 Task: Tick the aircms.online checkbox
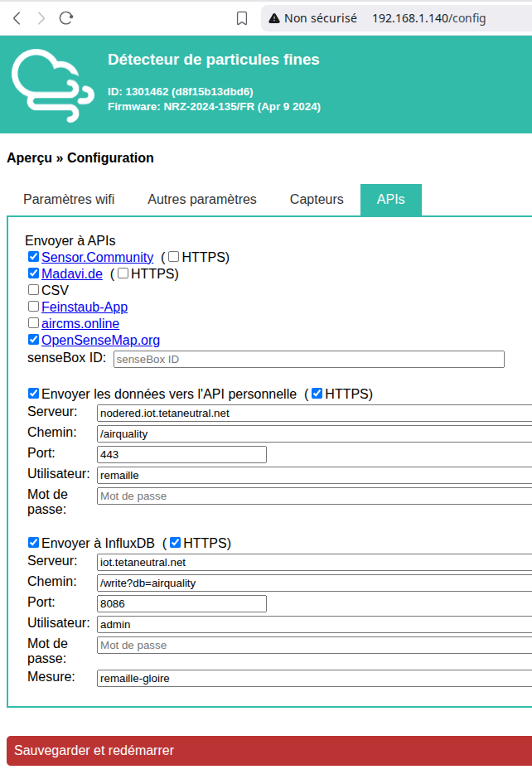click(x=33, y=323)
